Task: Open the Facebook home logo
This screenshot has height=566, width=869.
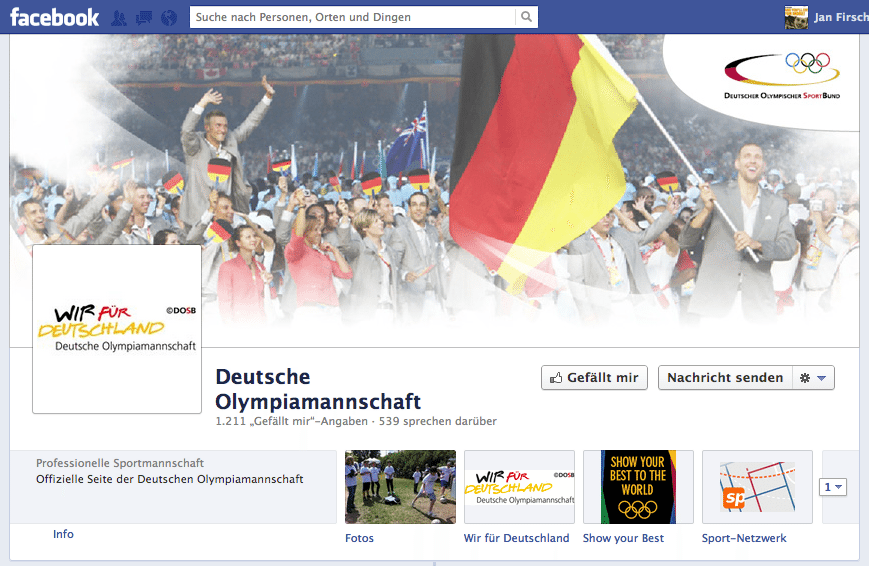Action: [54, 17]
